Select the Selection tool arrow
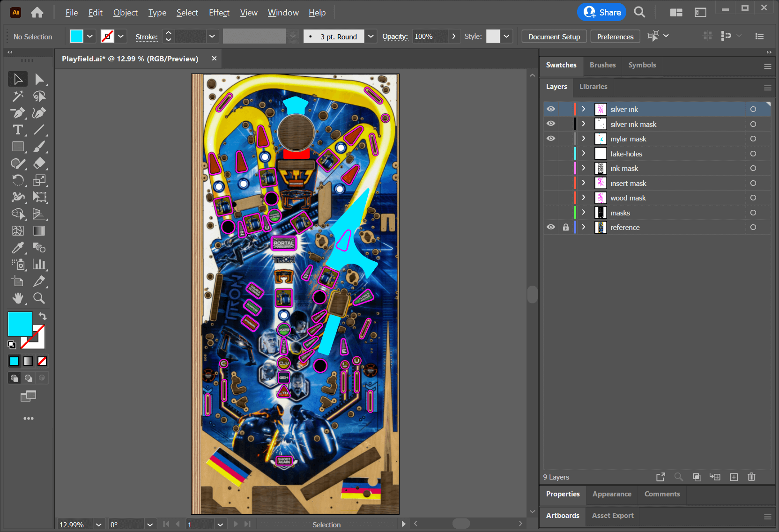The image size is (779, 532). point(18,79)
